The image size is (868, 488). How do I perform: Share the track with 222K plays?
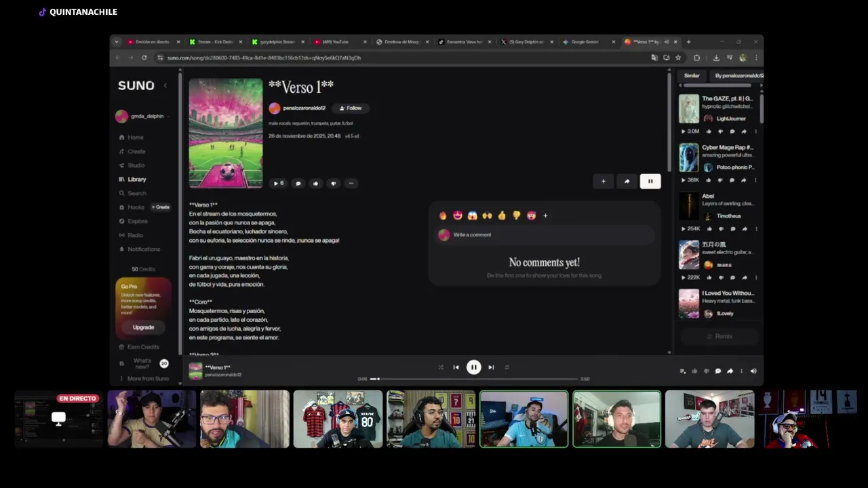(x=743, y=278)
